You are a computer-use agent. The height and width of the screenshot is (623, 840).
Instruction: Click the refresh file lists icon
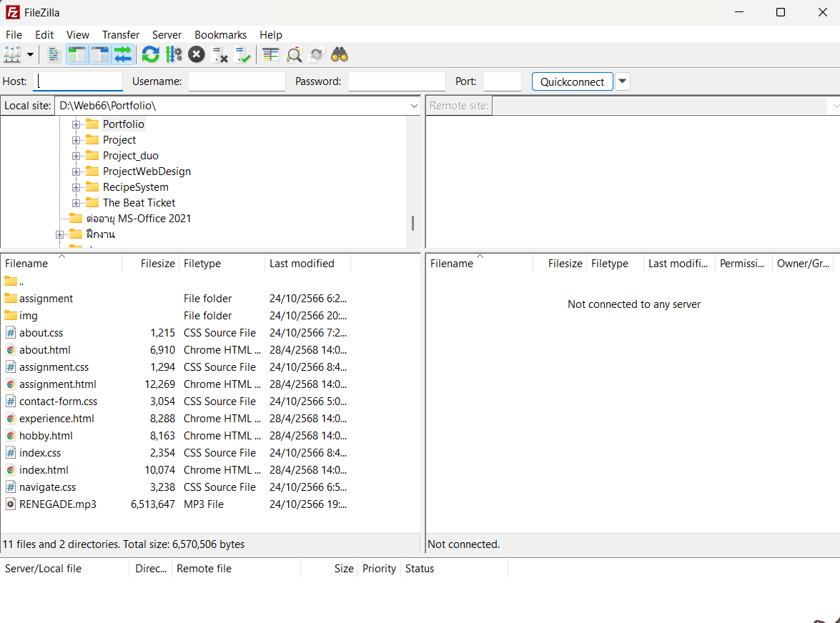150,54
